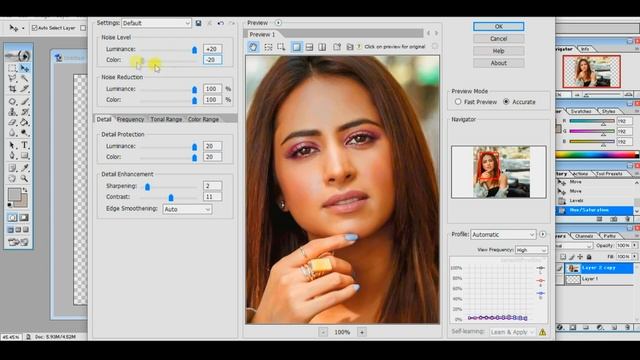This screenshot has width=640, height=360.
Task: Select the Zoom magnifier tool in toolbox
Action: [24, 178]
